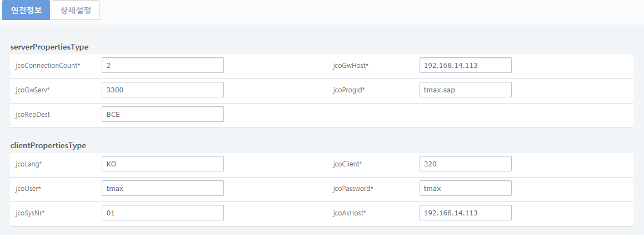This screenshot has width=644, height=236.
Task: Click the jcoLang field showing KO
Action: (x=163, y=164)
